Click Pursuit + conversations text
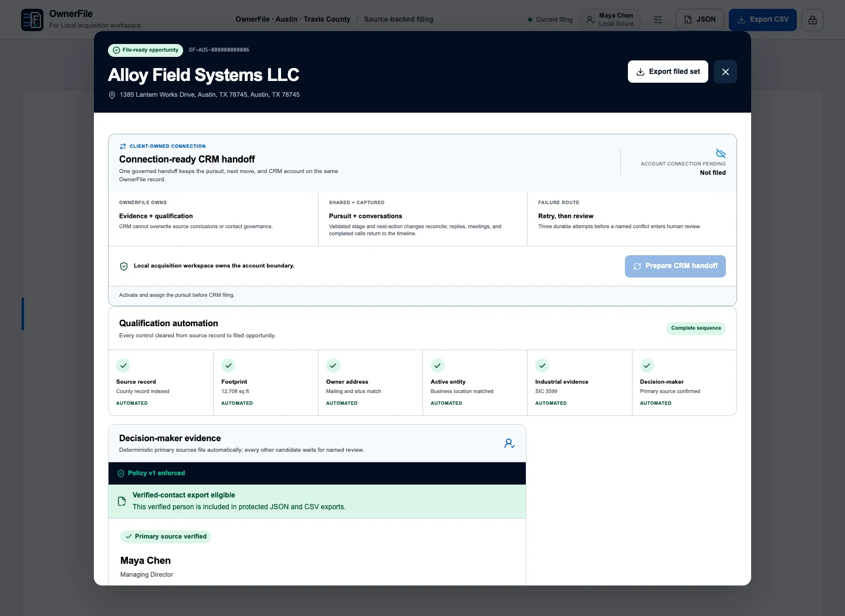Image resolution: width=845 pixels, height=616 pixels. coord(366,216)
